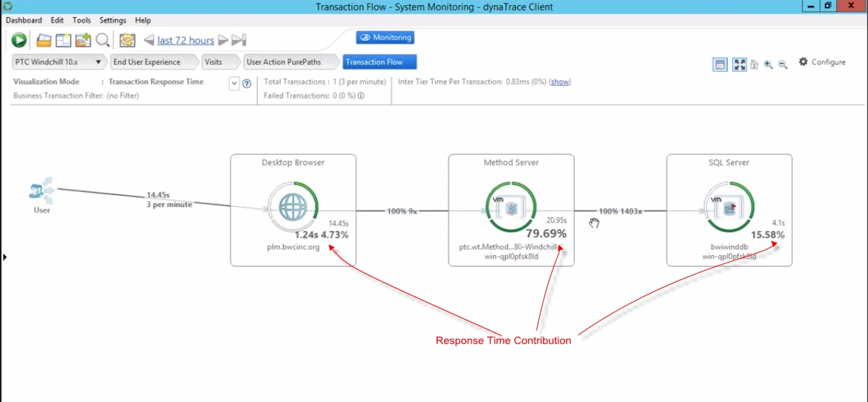
Task: Click the left-edge panel expand arrow
Action: point(5,257)
